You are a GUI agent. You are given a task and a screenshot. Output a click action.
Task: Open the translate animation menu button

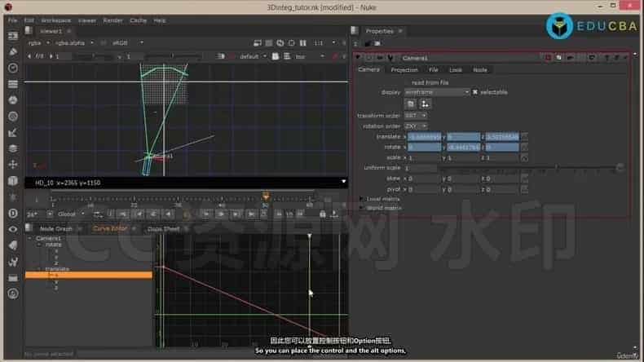[524, 137]
